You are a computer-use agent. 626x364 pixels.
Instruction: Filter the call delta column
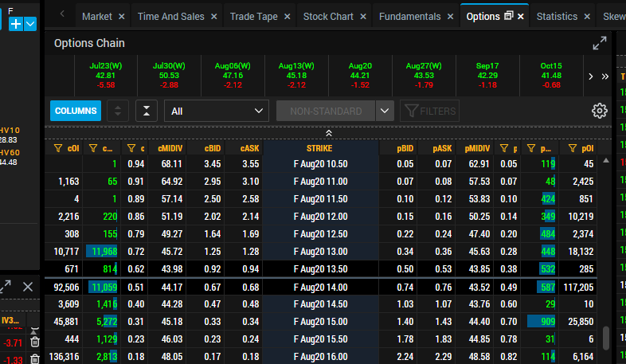click(131, 148)
